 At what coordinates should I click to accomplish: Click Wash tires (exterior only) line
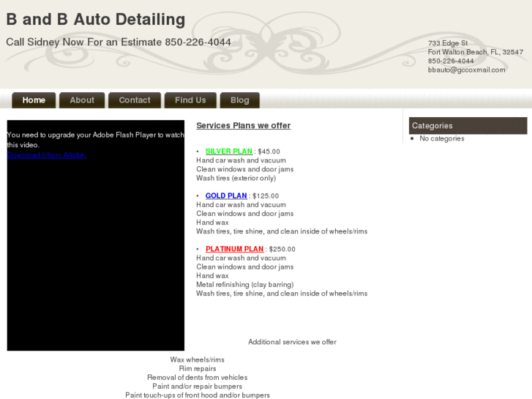(x=236, y=178)
